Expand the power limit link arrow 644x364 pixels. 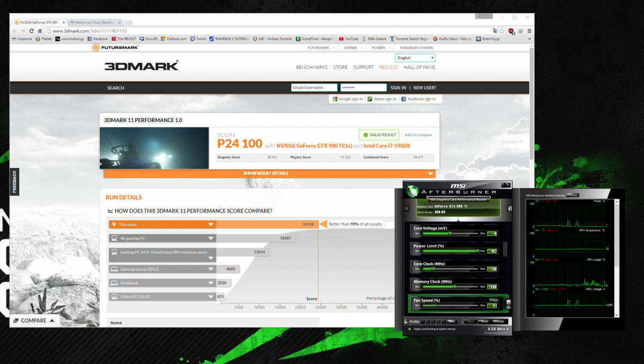(504, 249)
